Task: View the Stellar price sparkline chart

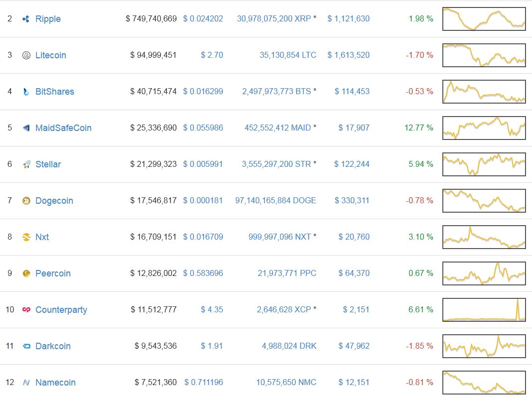Action: tap(484, 164)
